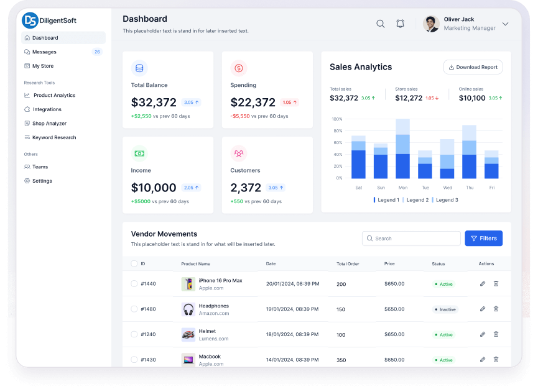538x392 pixels.
Task: Select the checkbox for order #1480
Action: click(x=134, y=309)
